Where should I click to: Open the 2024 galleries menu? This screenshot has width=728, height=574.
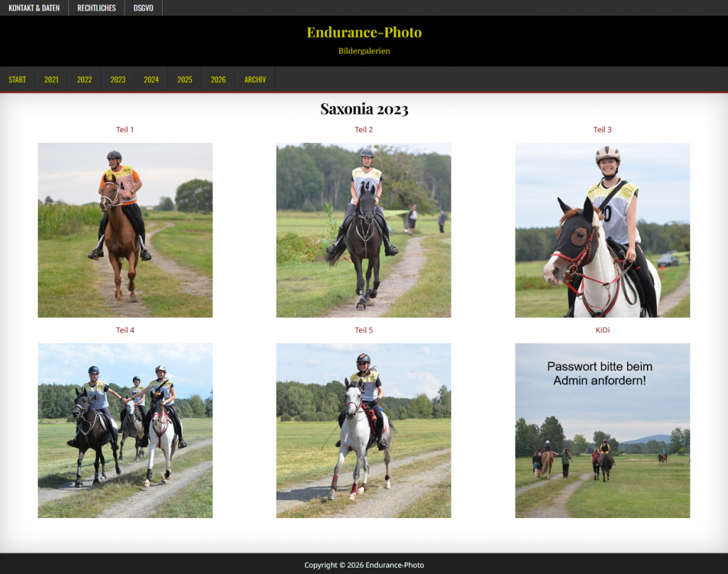pyautogui.click(x=151, y=80)
